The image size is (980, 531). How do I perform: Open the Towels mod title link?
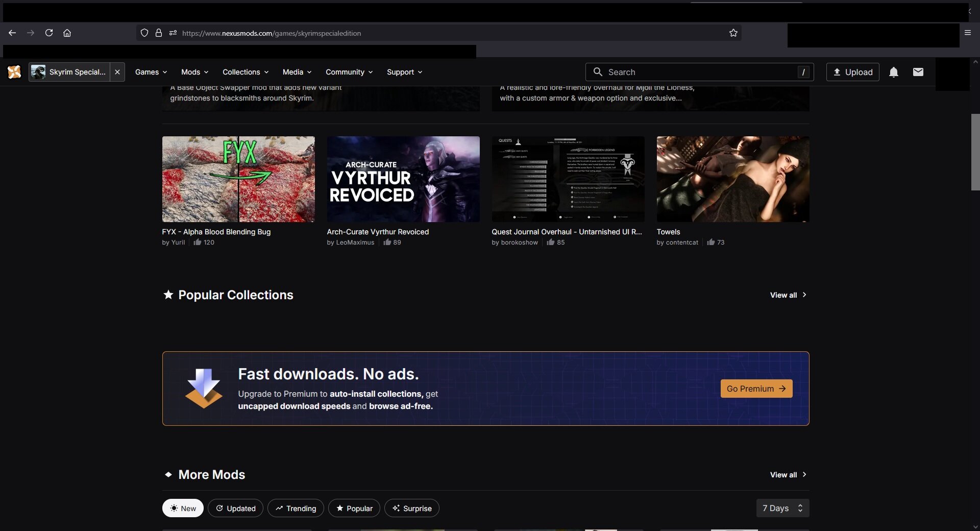point(669,232)
